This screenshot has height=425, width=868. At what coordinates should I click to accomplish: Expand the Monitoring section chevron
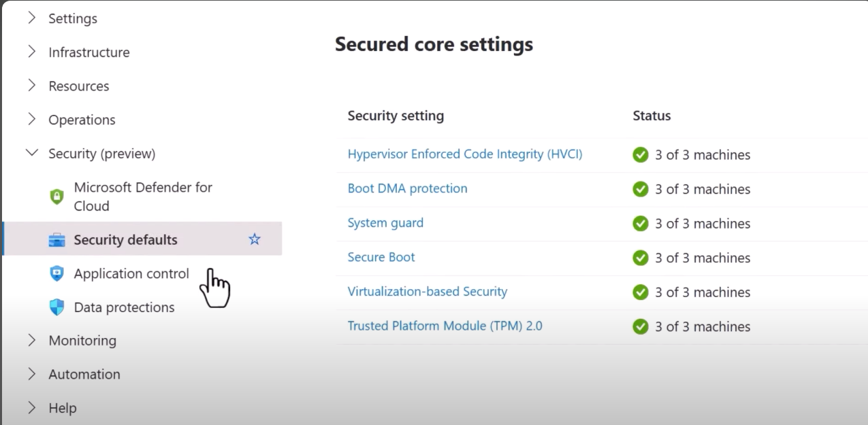point(31,340)
